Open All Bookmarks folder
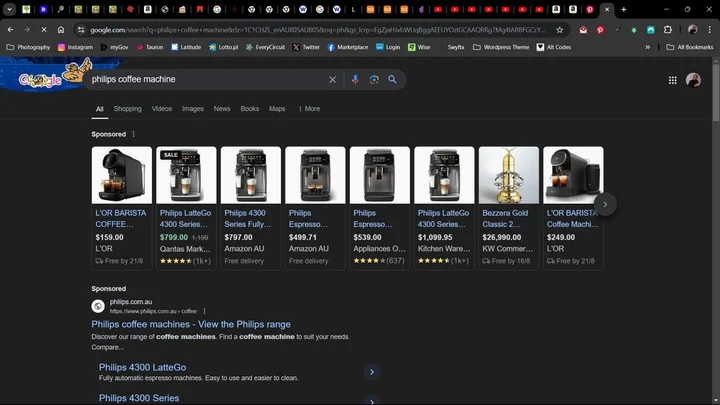720x405 pixels. (690, 47)
